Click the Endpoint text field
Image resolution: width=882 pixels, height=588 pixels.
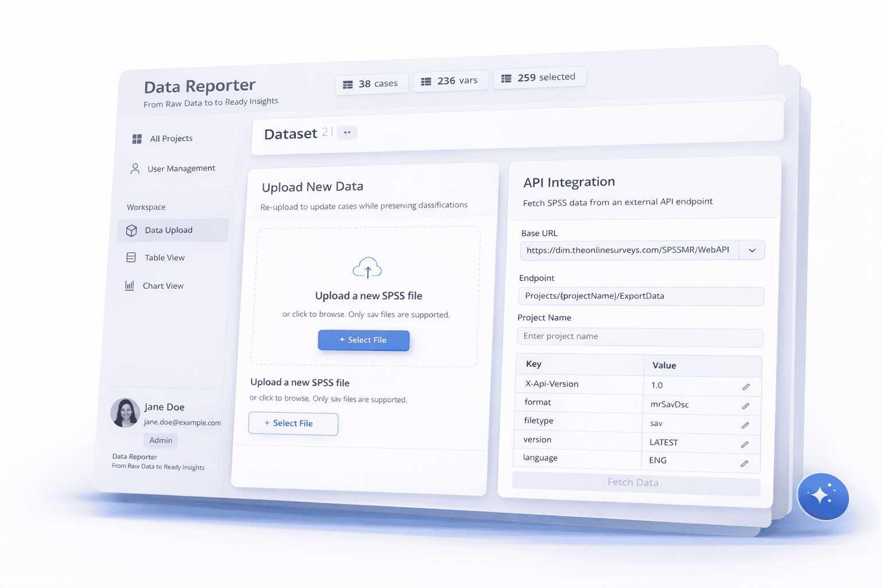(640, 296)
